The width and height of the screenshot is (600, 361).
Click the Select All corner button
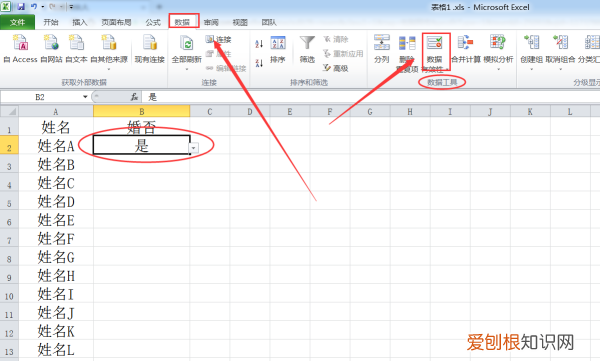click(9, 111)
